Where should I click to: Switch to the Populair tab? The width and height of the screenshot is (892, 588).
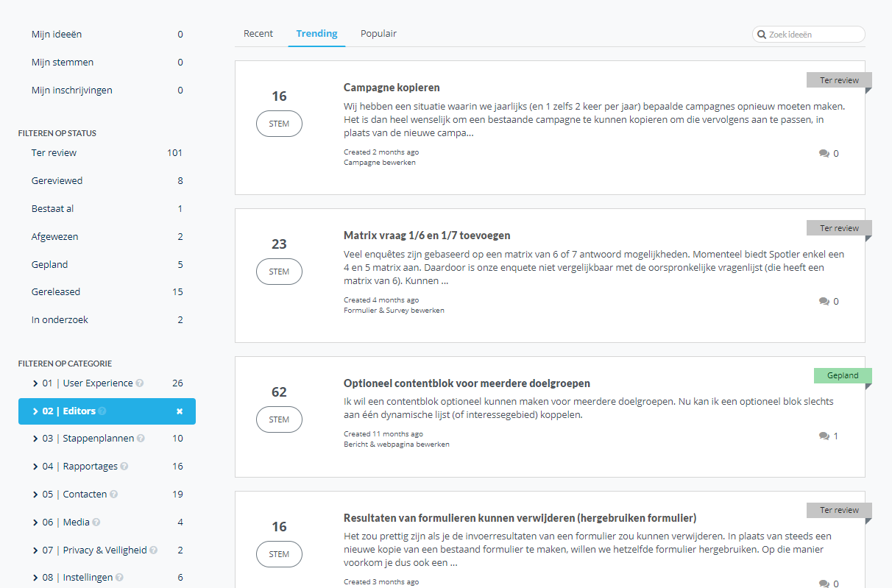pos(378,34)
